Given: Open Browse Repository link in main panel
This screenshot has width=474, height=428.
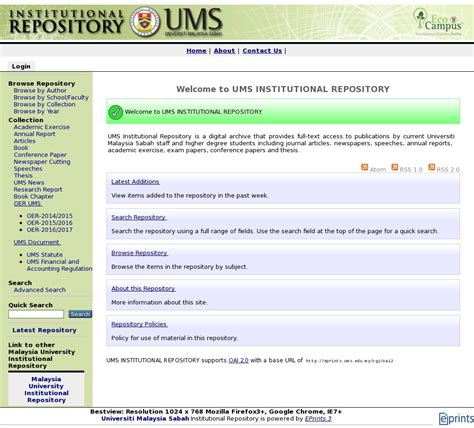Looking at the screenshot, I should [140, 253].
